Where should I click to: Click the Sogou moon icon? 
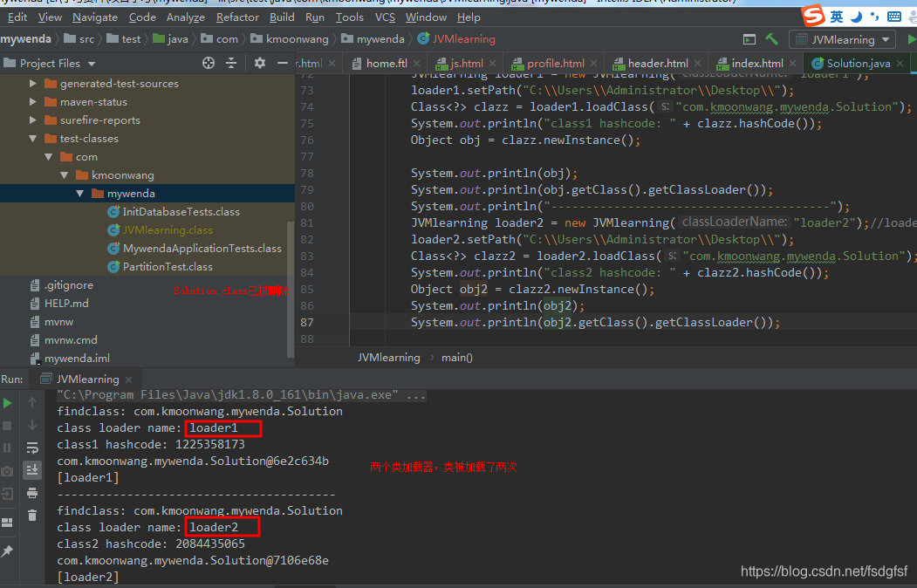[856, 17]
